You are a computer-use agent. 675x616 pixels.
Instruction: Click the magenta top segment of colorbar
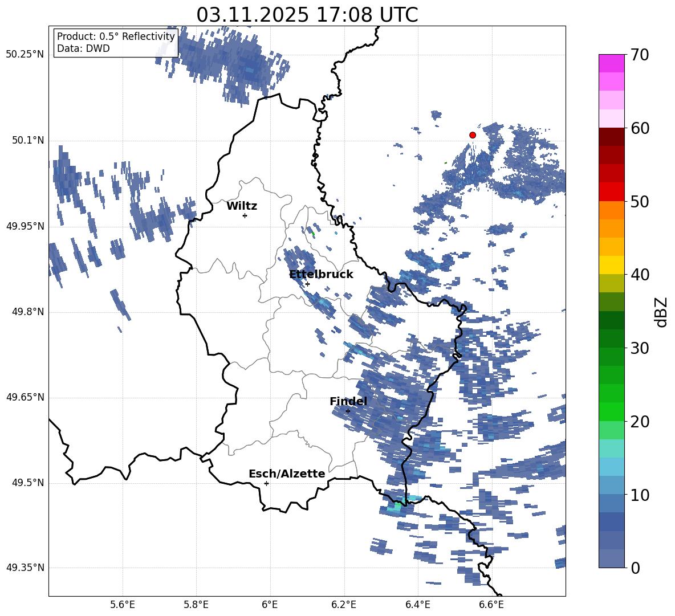coord(611,63)
